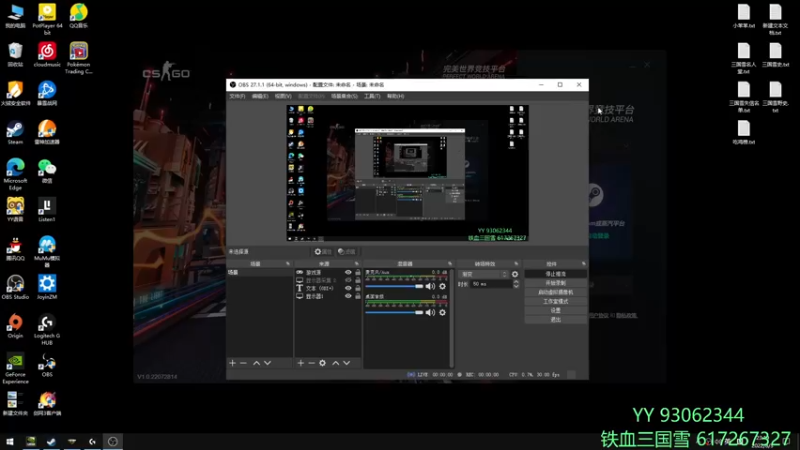Toggle lock on text (GDI+) source

358,288
